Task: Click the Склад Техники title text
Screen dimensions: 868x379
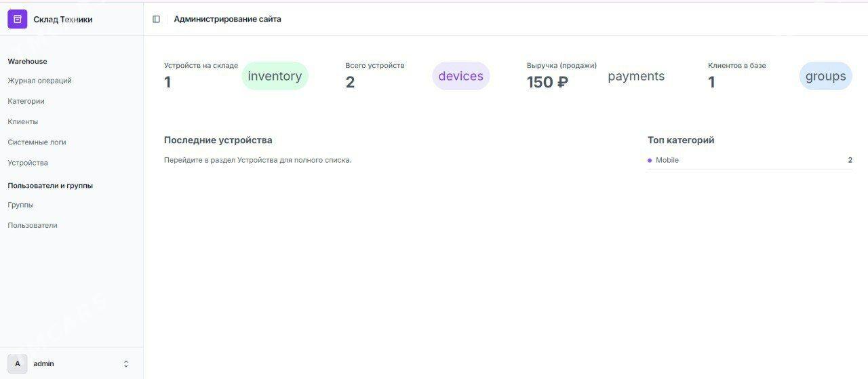Action: coord(63,20)
